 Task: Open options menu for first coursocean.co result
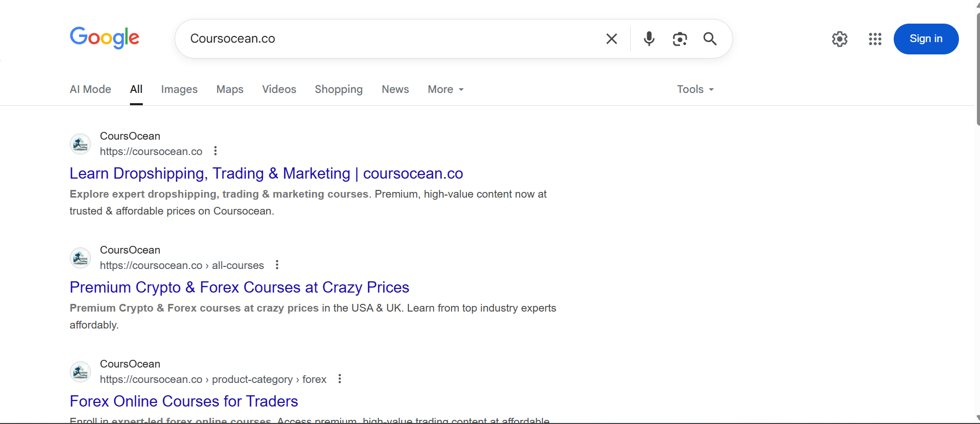[x=216, y=151]
